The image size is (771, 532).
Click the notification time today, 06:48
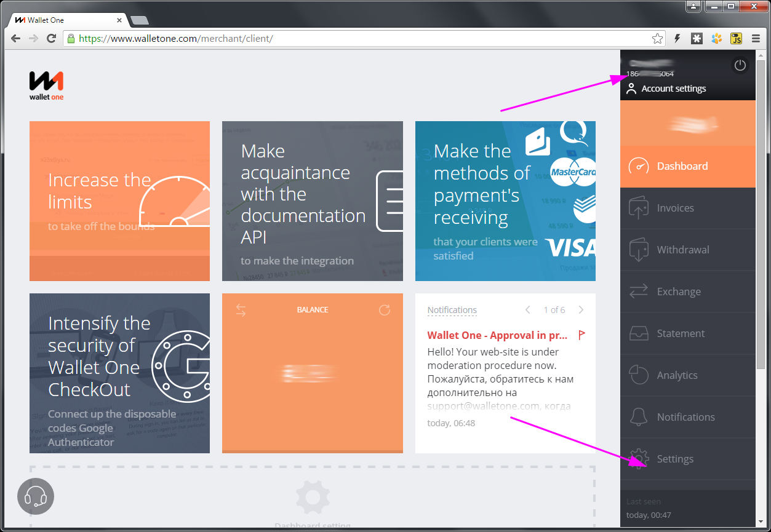tap(451, 423)
